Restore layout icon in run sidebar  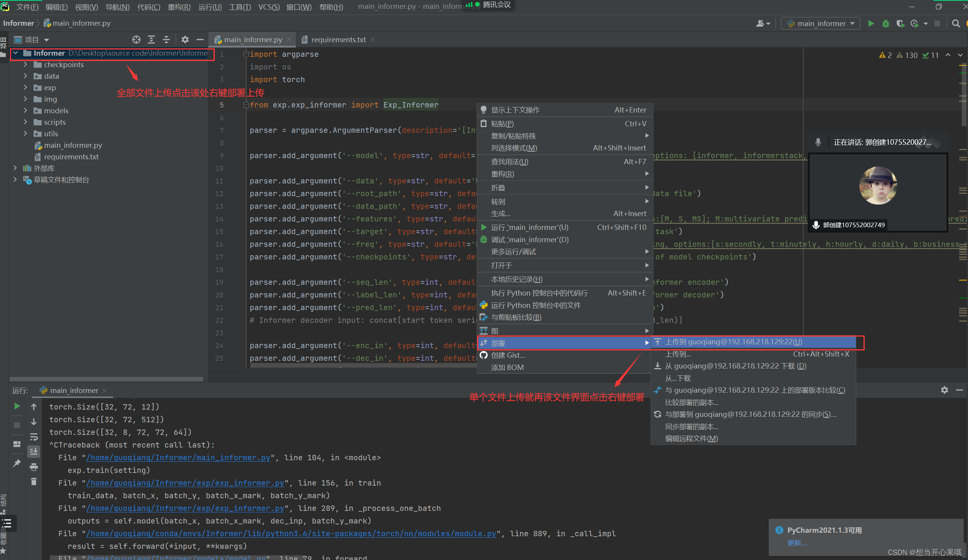click(x=17, y=444)
